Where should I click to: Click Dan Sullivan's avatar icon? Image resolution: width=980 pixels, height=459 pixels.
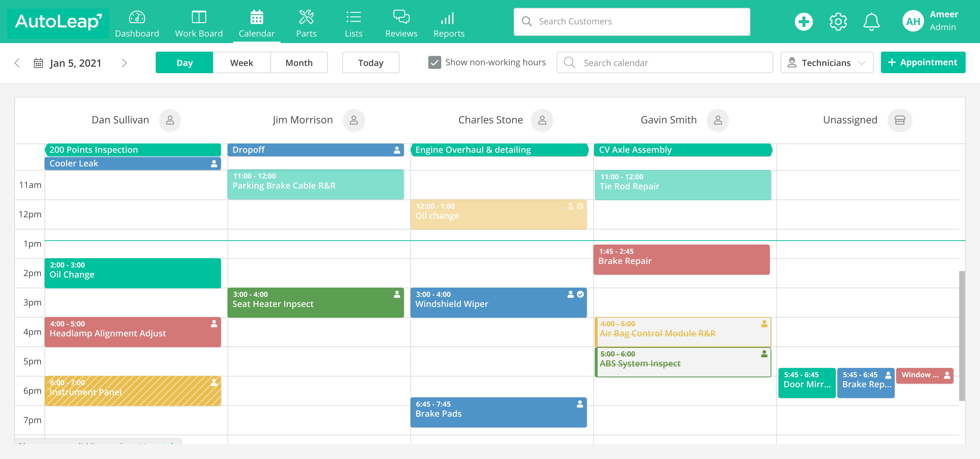click(x=170, y=120)
